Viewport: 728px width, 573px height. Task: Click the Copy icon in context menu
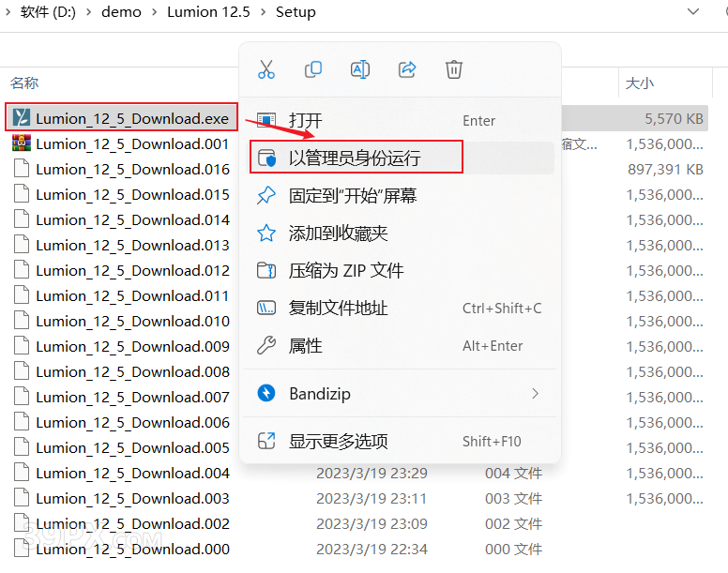(313, 69)
